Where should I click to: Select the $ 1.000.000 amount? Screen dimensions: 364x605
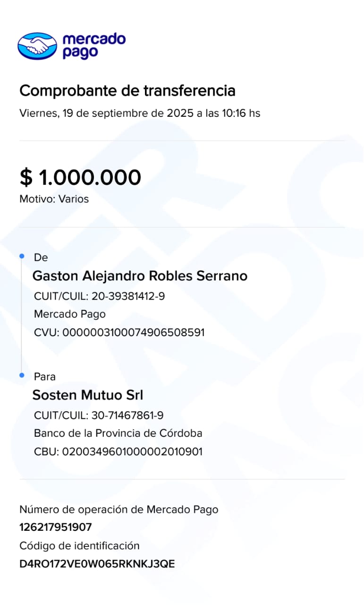click(x=80, y=177)
